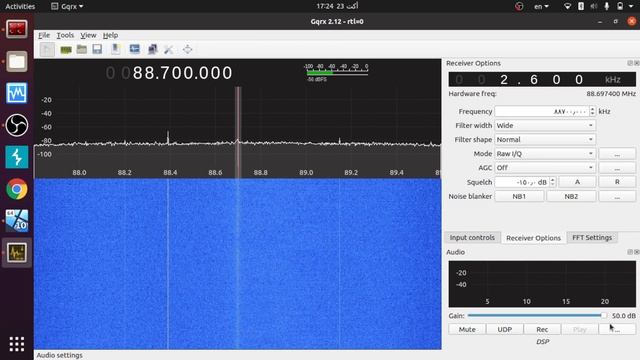Open the Tools menu
This screenshot has width=640, height=360.
pyautogui.click(x=65, y=35)
